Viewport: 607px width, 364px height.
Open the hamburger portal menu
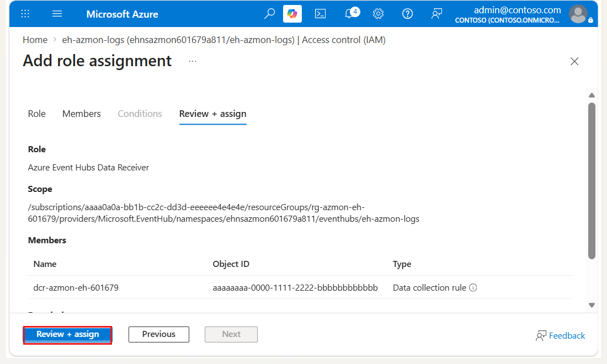coord(57,14)
